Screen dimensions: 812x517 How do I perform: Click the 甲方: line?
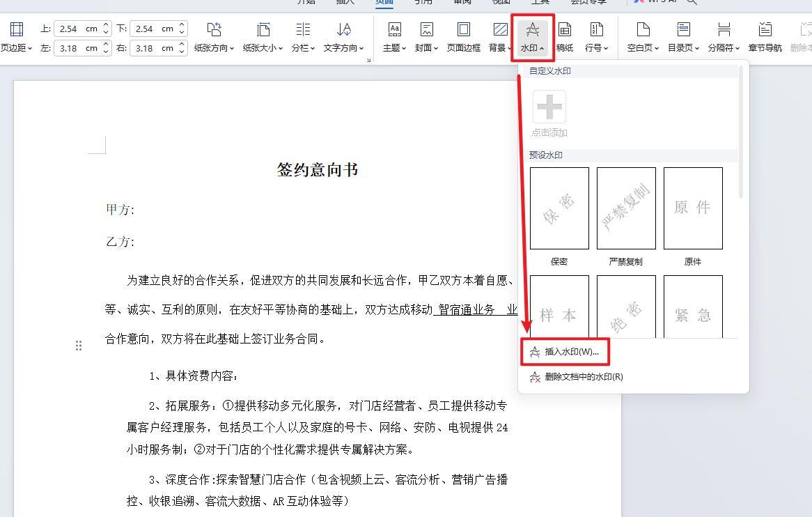point(120,209)
